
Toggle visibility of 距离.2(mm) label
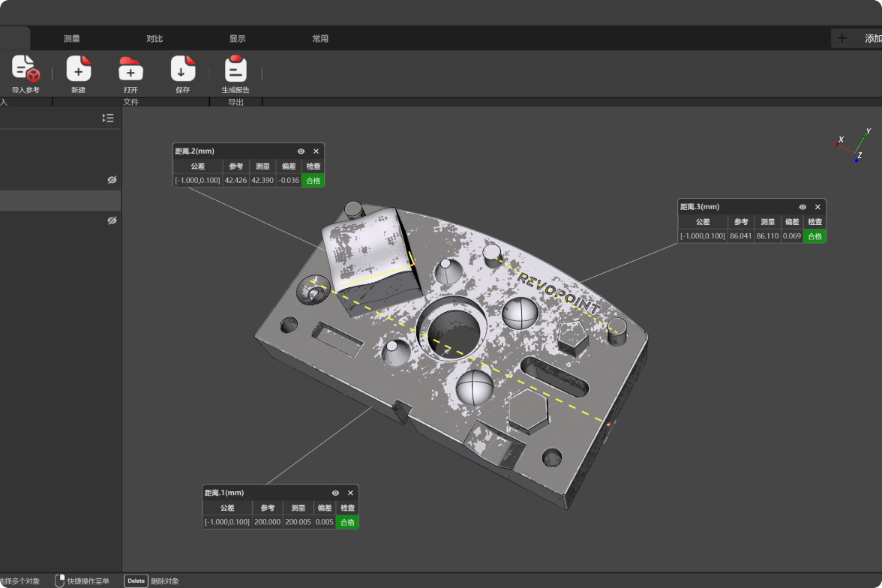tap(301, 151)
